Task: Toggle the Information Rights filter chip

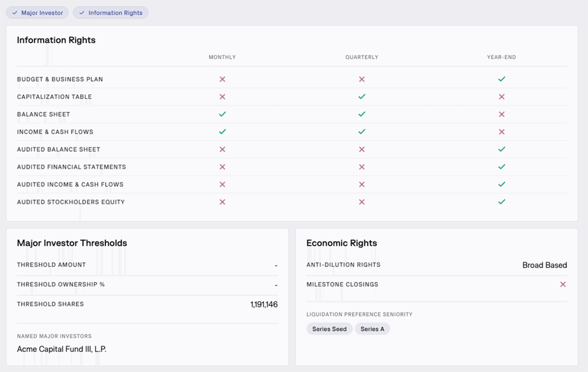Action: (111, 13)
